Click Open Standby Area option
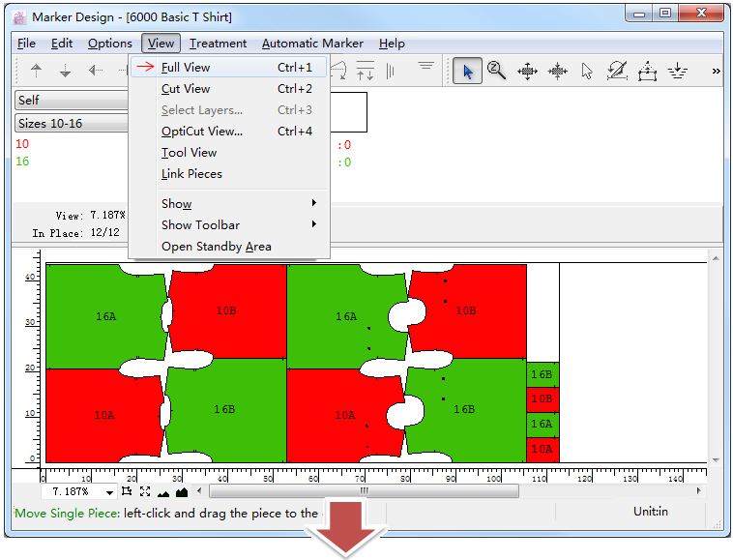733x560 pixels. [x=216, y=247]
